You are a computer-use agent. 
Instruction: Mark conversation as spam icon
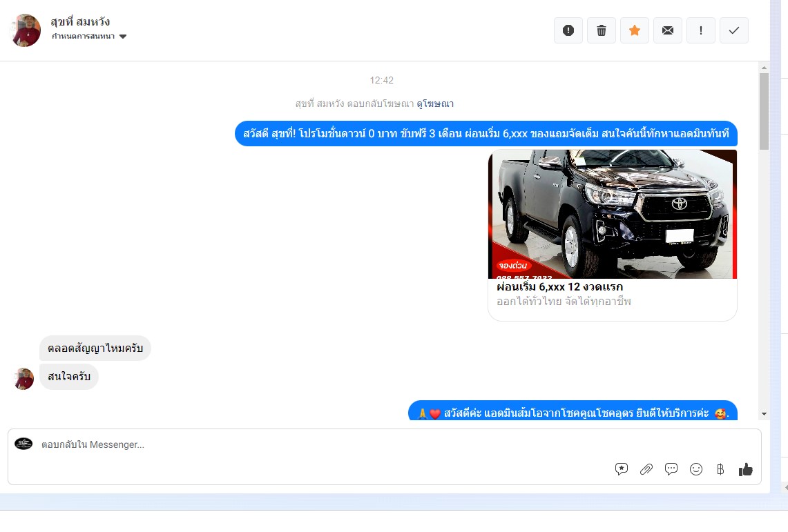(568, 30)
